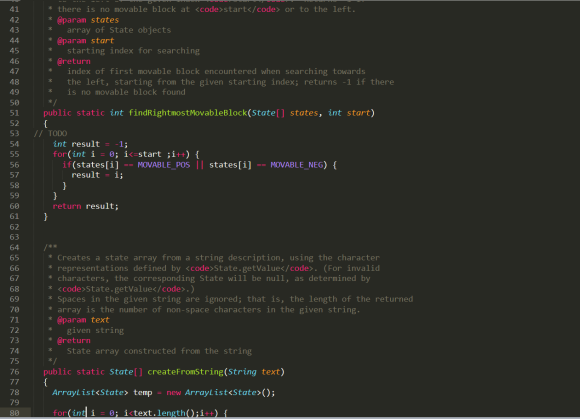Viewport: 580px width, 419px height.
Task: Click 'temp' variable on line 78
Action: coord(142,392)
